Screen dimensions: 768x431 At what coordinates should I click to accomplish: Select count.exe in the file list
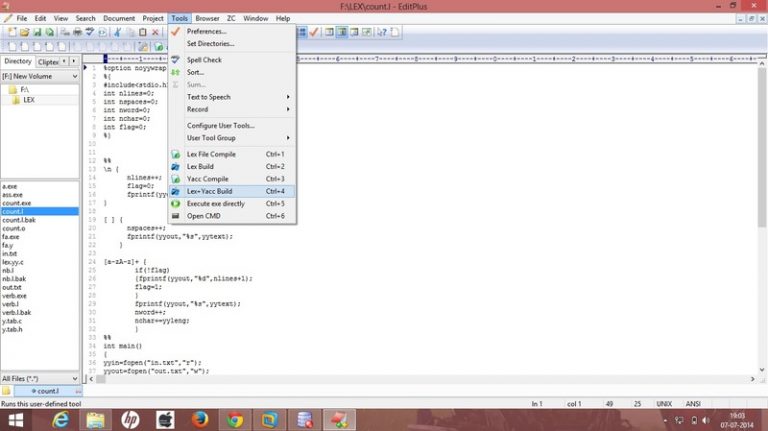[x=17, y=203]
